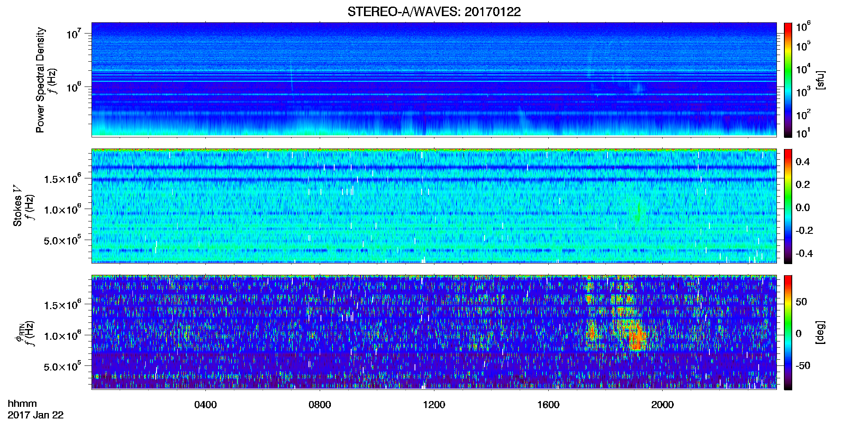
Task: Click the 2017 Jan 22 date label
Action: [x=36, y=415]
